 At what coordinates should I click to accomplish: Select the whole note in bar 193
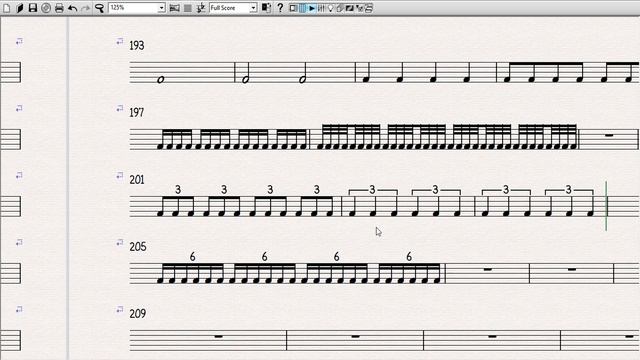(161, 80)
